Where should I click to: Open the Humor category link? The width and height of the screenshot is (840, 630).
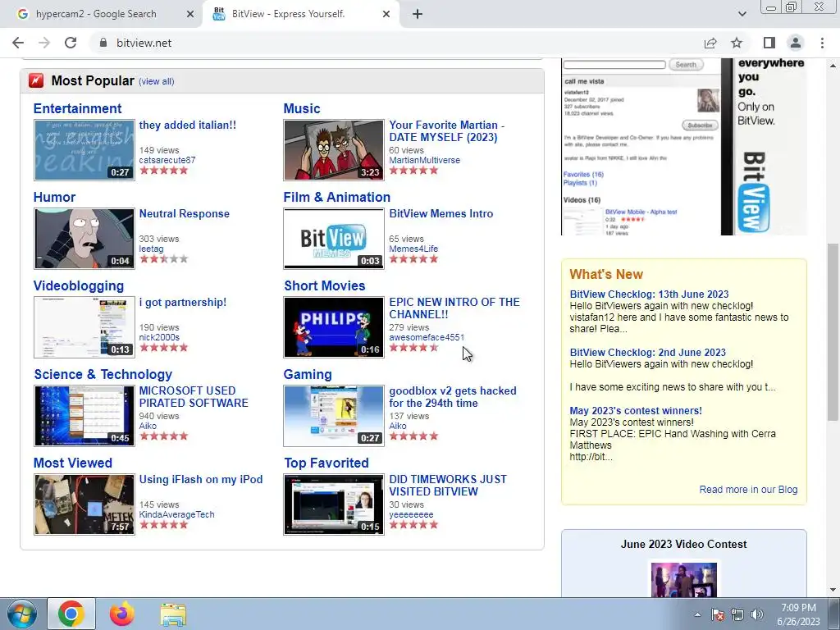pos(54,197)
